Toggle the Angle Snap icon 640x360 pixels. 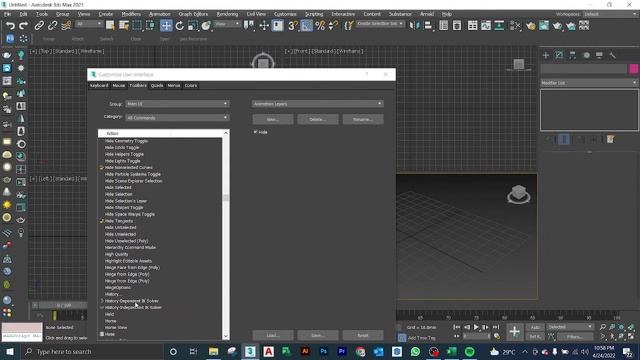(x=307, y=26)
